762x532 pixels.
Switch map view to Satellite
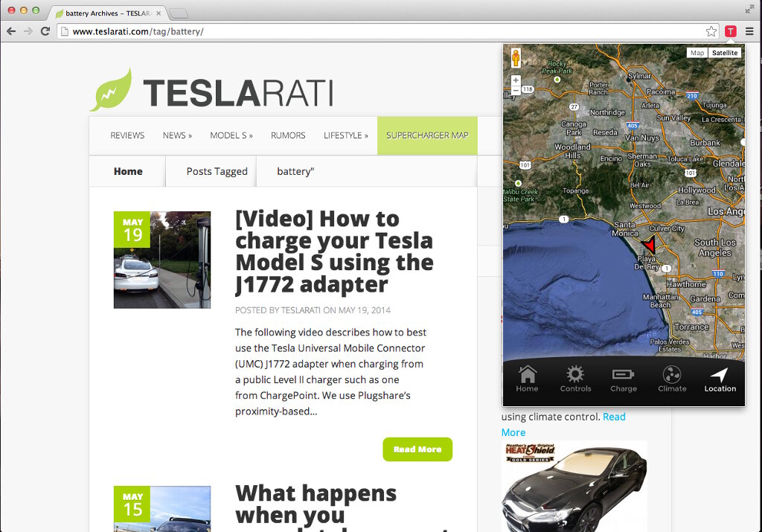pos(725,53)
